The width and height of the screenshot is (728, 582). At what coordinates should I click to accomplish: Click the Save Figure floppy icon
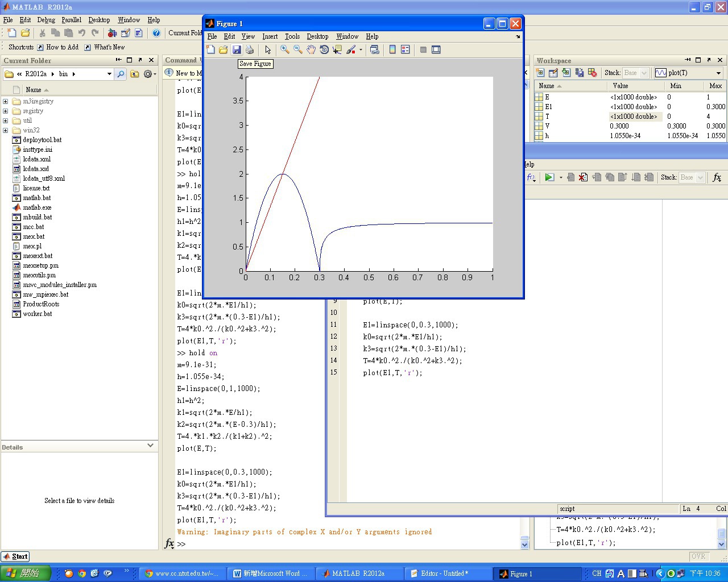pyautogui.click(x=237, y=50)
